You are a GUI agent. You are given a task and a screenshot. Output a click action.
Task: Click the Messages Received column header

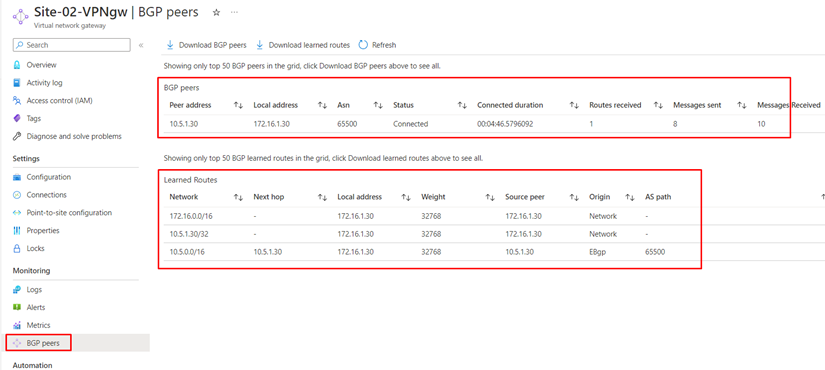[789, 105]
